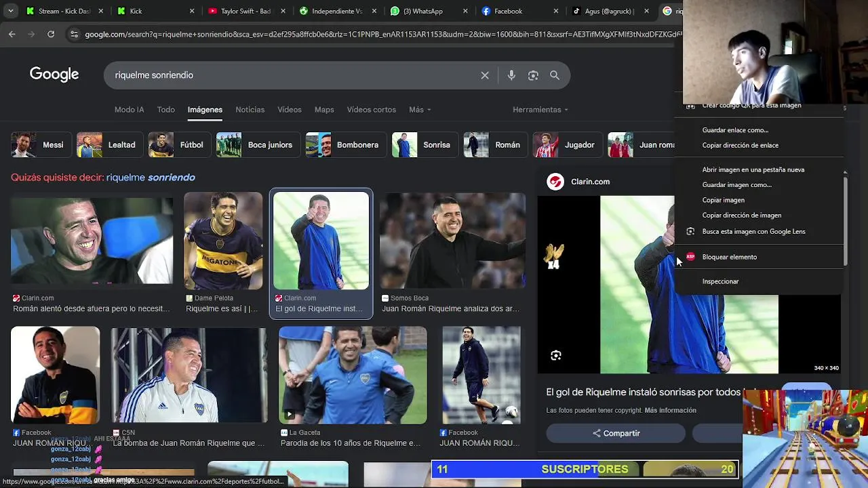Open the Modo IA search tab
Image resolution: width=868 pixels, height=488 pixels.
pos(129,110)
